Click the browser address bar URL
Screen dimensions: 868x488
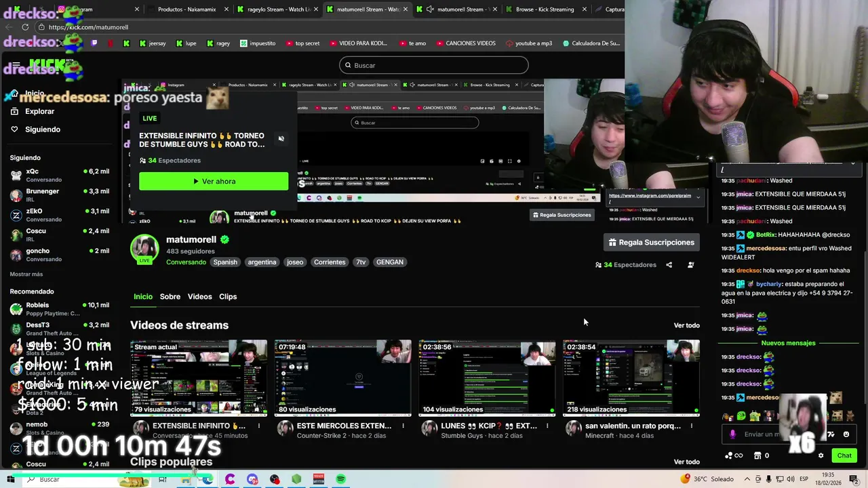click(88, 27)
